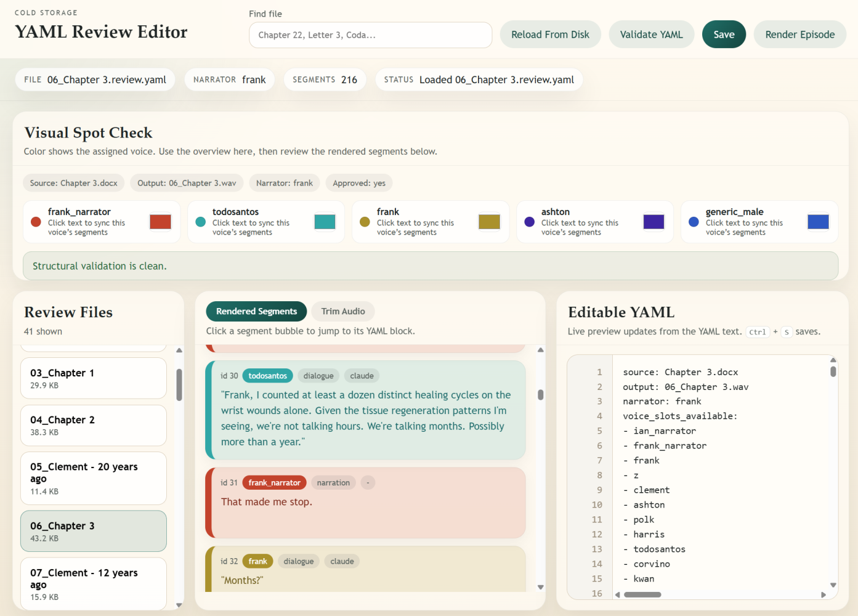Click YAML line '- todosantos'
This screenshot has width=858, height=616.
tap(654, 549)
